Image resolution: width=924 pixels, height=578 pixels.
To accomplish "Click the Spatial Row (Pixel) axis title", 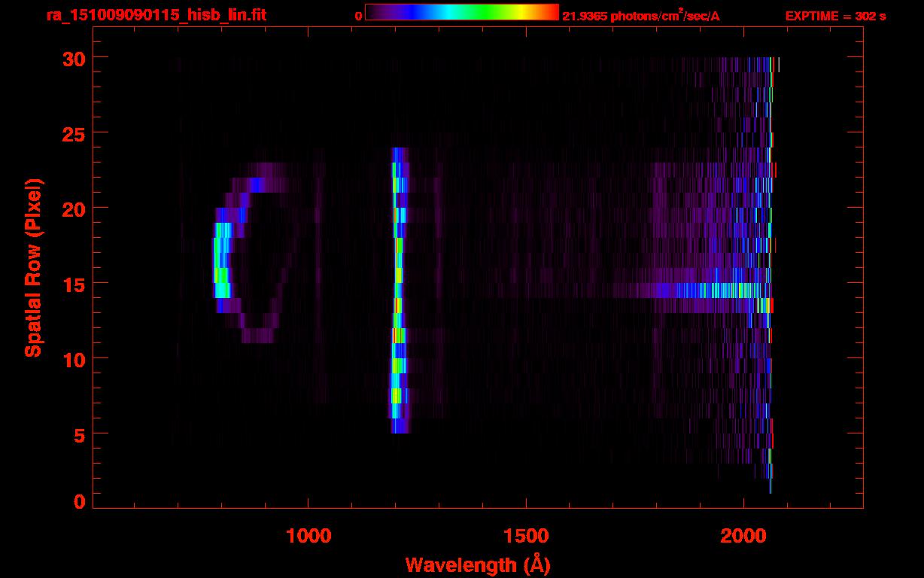I will point(34,267).
